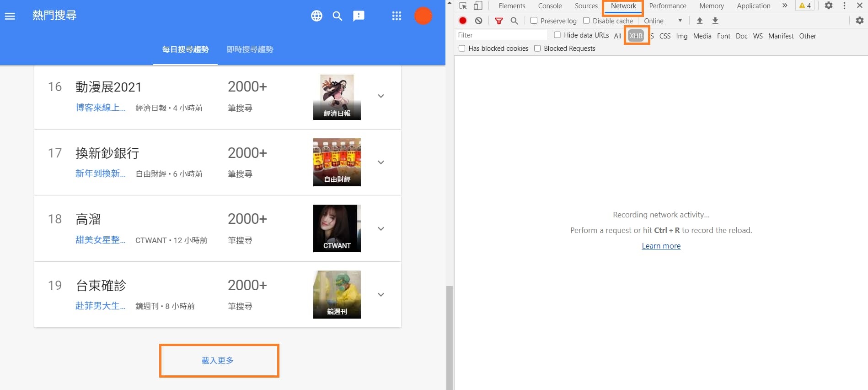Image resolution: width=868 pixels, height=390 pixels.
Task: Click the search magnifier in the blue header
Action: point(338,16)
